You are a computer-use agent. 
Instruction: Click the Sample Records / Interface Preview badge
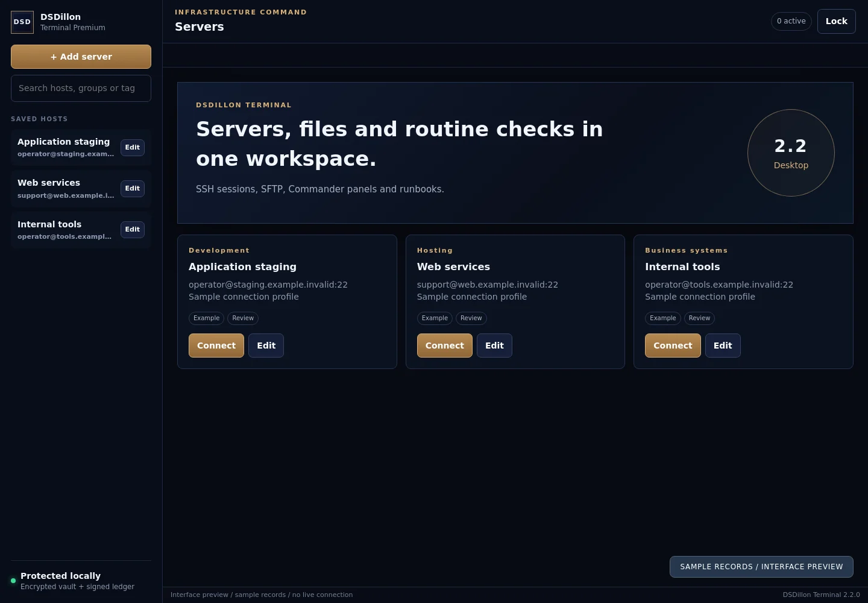click(x=761, y=567)
